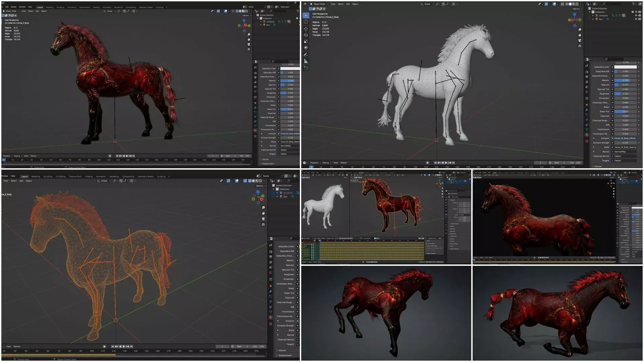Open Keying popover in top-left timeline
The width and height of the screenshot is (644, 362).
(17, 156)
